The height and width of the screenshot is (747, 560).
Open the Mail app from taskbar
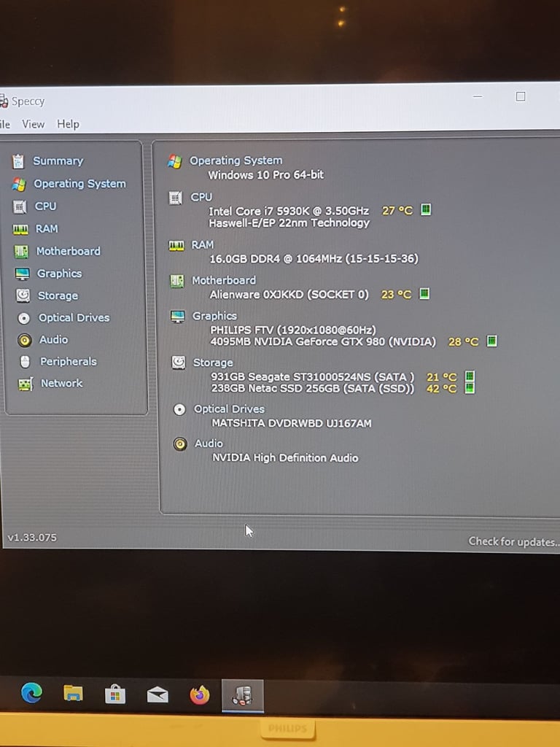tap(157, 695)
